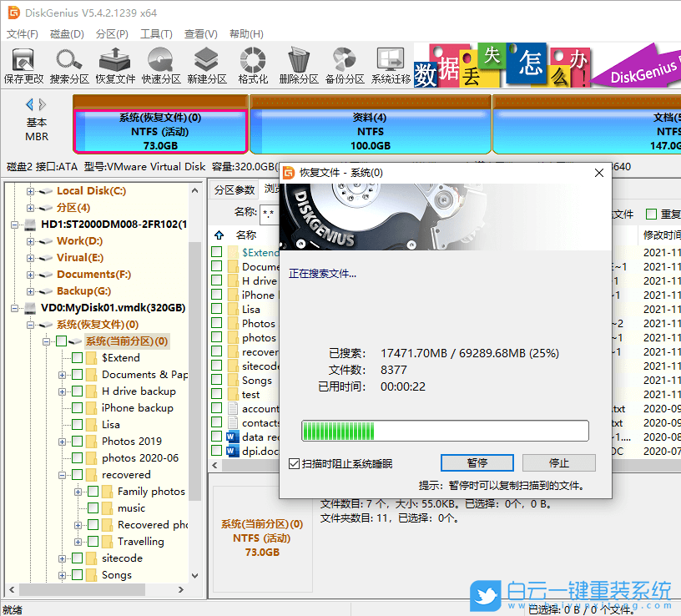Uncheck 扫描时阻止系统睡眠 checkbox

[x=294, y=464]
